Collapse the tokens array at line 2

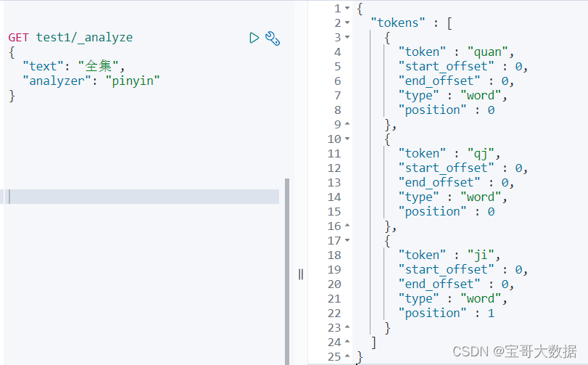(347, 23)
